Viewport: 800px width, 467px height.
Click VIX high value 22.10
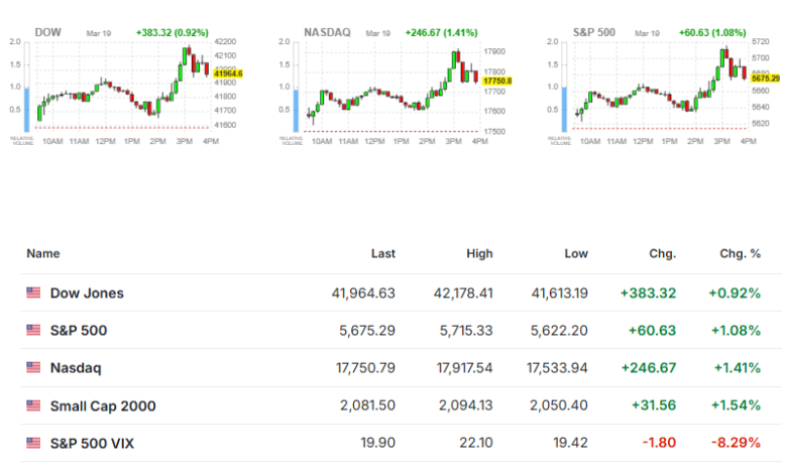point(476,443)
